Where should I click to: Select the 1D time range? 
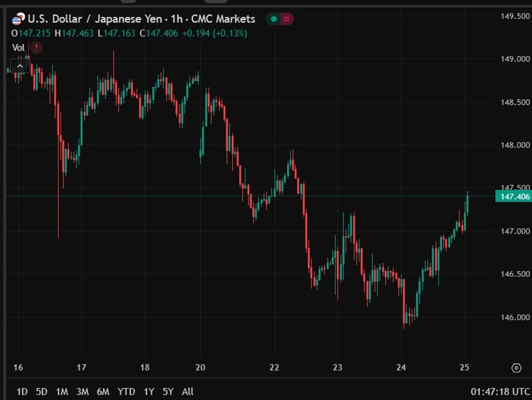[x=22, y=392]
